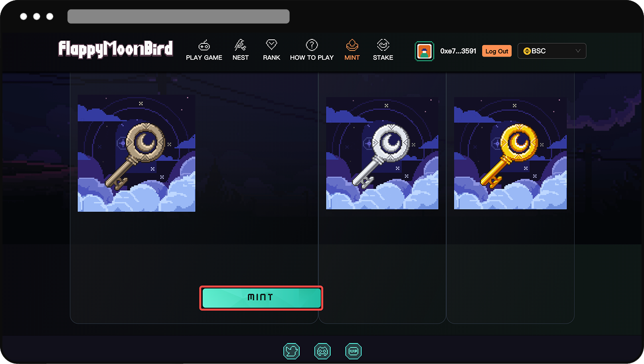The height and width of the screenshot is (364, 644).
Task: Open the WP whitepaper icon
Action: pos(353,351)
